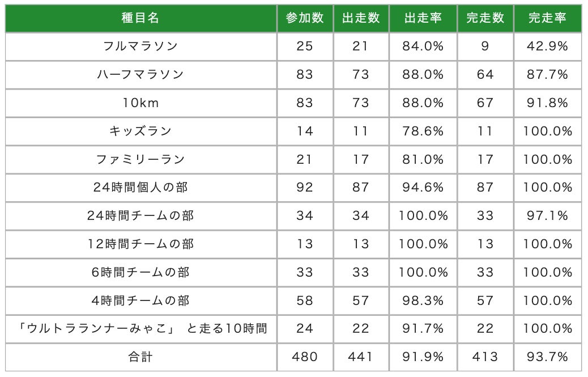
Task: Select the 出走数 header cell
Action: [x=361, y=18]
